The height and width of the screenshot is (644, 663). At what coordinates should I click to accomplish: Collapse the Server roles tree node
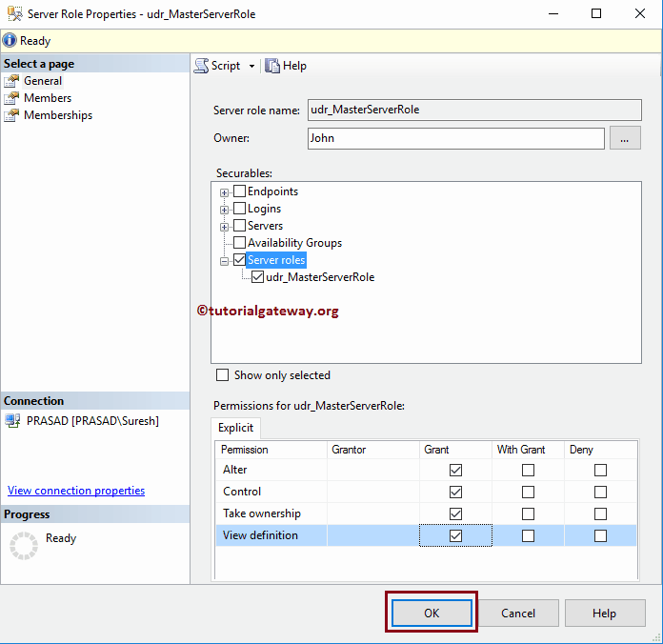[225, 260]
